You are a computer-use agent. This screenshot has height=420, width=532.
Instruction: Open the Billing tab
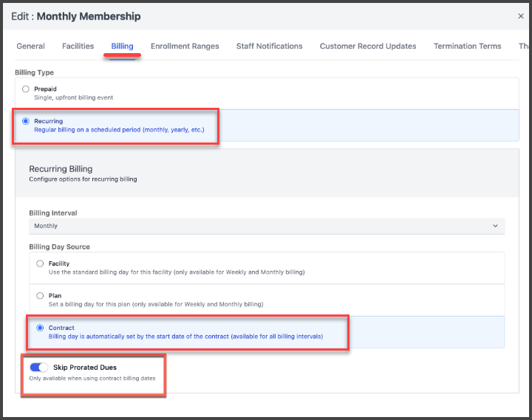coord(122,46)
